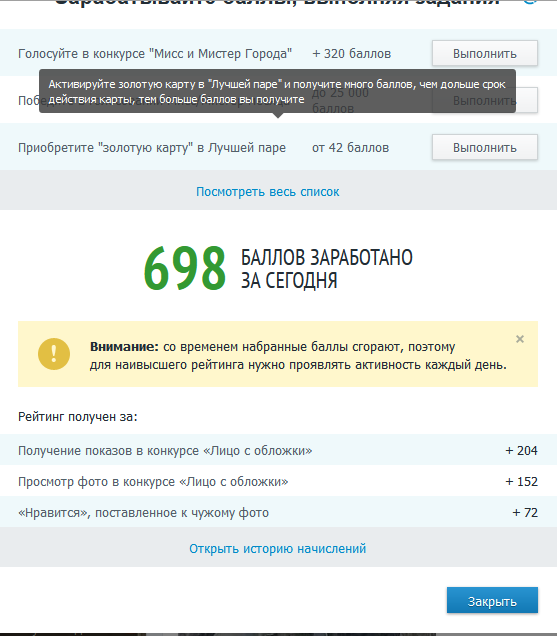Click the + 320 баллов reward label

(351, 54)
